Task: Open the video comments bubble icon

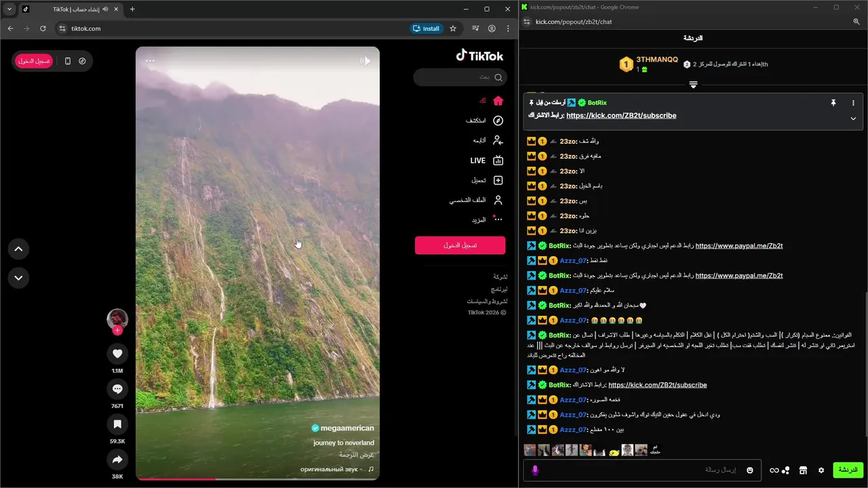Action: (117, 389)
